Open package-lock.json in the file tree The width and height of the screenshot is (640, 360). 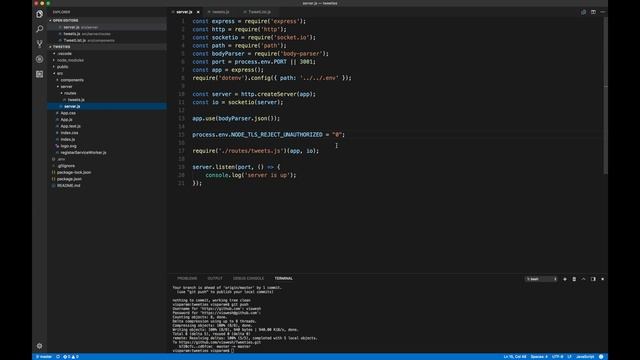coord(74,172)
